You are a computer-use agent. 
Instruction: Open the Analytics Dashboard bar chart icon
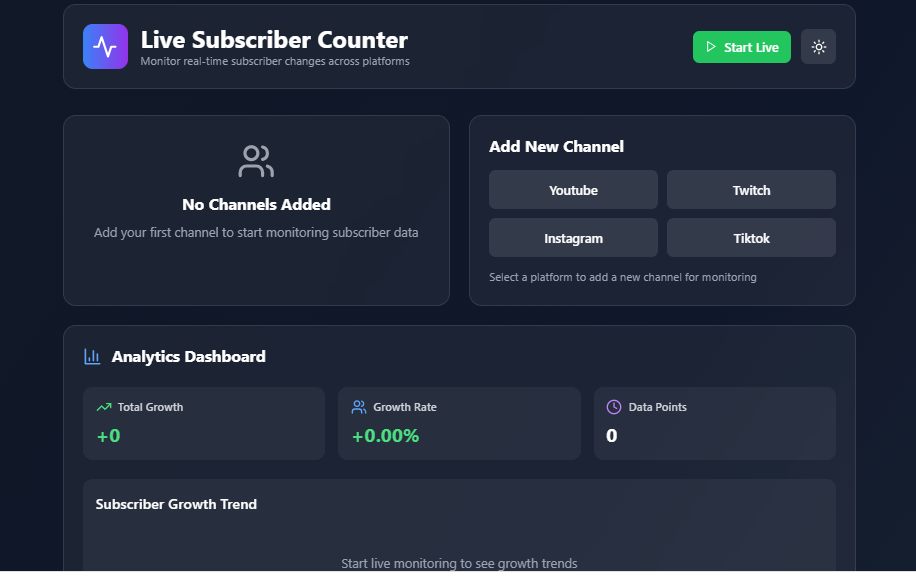coord(93,356)
